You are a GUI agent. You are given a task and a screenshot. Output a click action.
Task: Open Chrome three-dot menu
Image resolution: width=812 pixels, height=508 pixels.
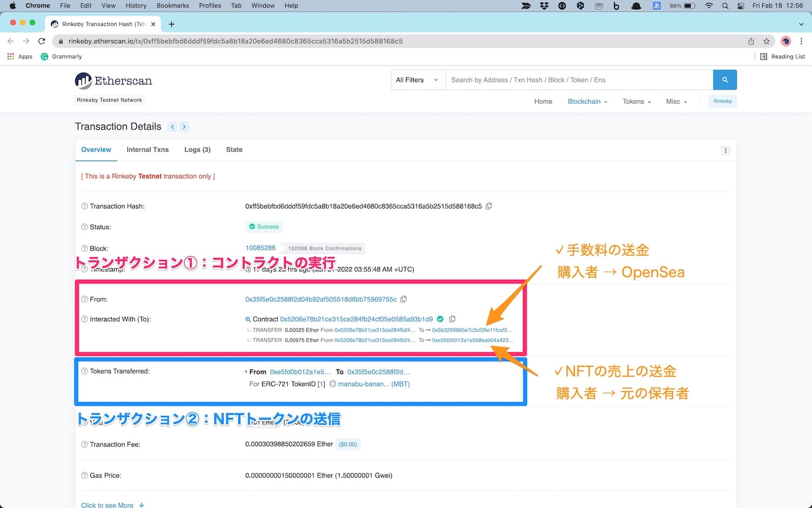point(802,41)
